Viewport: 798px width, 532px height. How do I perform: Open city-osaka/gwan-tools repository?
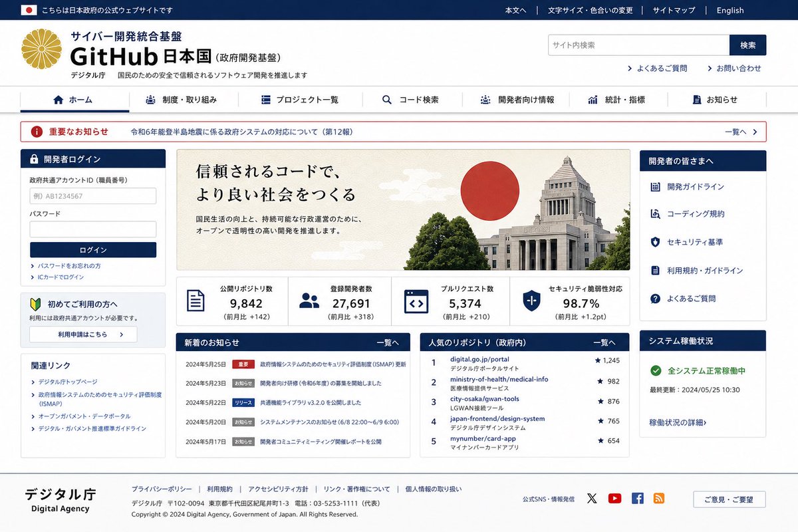(485, 399)
